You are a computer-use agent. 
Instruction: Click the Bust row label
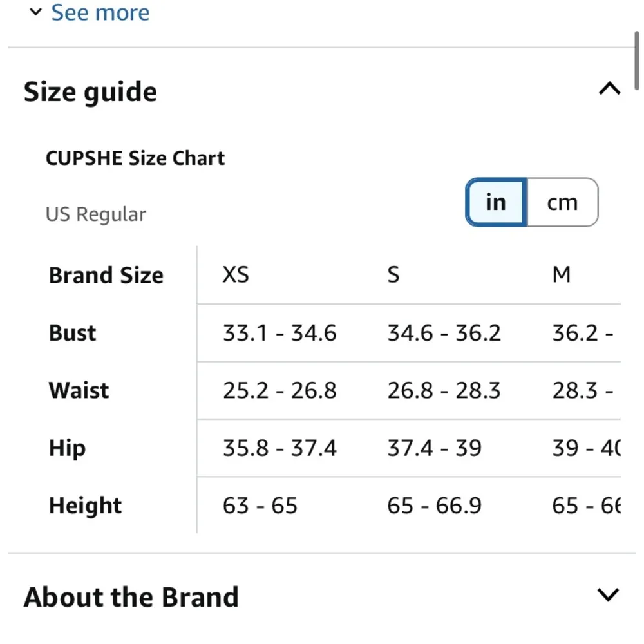[x=71, y=333]
